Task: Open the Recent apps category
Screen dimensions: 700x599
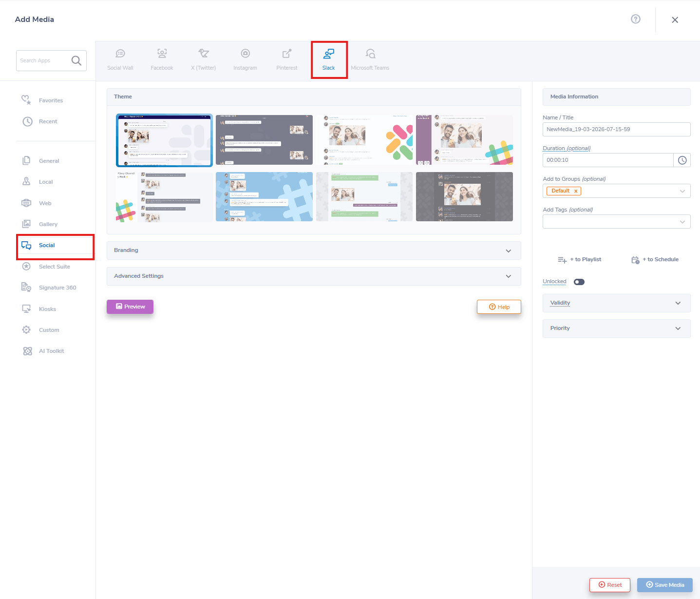Action: click(48, 121)
